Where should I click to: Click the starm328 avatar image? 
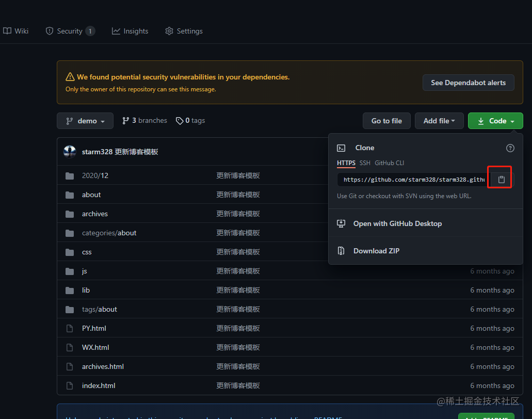tap(70, 152)
